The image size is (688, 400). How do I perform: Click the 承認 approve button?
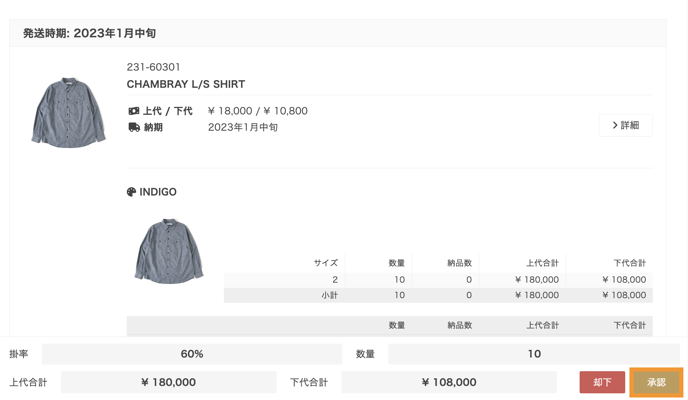tap(656, 382)
